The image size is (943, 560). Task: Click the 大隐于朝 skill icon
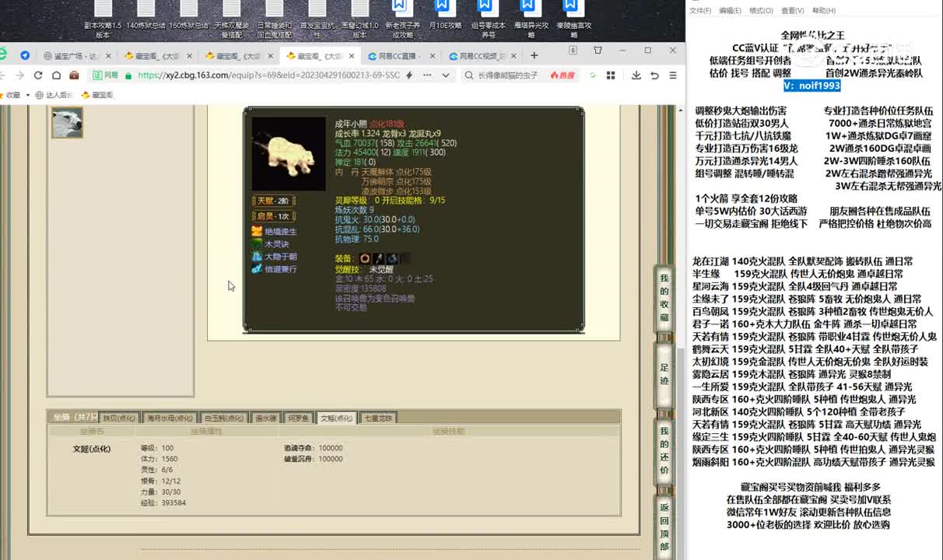point(257,257)
